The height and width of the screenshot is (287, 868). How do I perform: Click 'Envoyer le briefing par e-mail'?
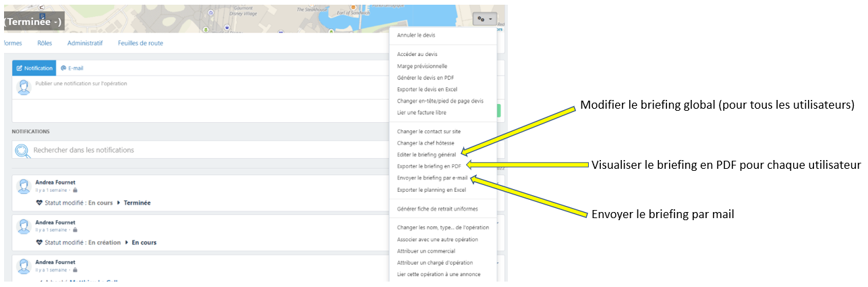pyautogui.click(x=432, y=178)
